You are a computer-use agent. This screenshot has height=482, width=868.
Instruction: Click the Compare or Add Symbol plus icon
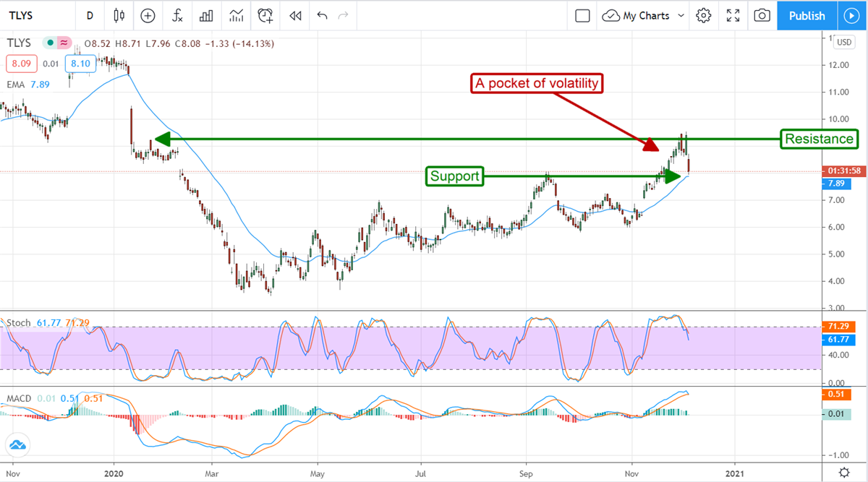point(148,15)
